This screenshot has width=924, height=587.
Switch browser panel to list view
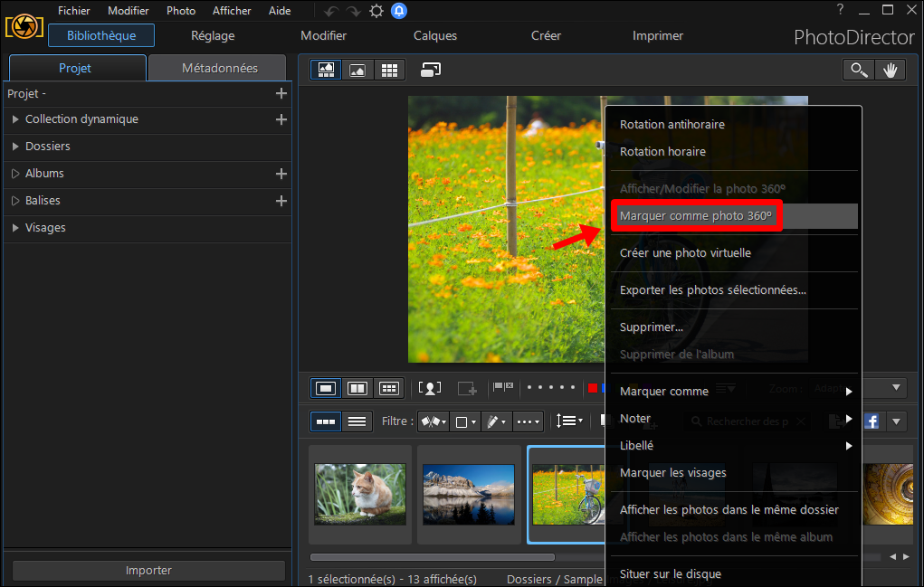pos(357,421)
